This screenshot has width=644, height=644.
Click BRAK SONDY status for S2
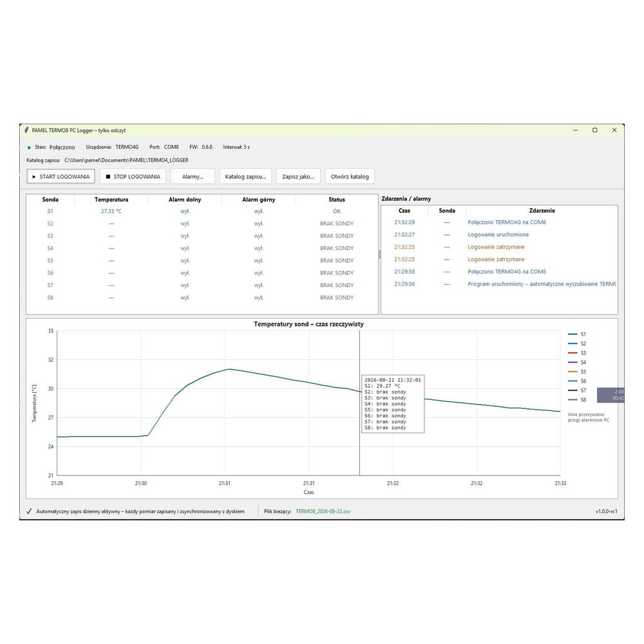click(337, 223)
